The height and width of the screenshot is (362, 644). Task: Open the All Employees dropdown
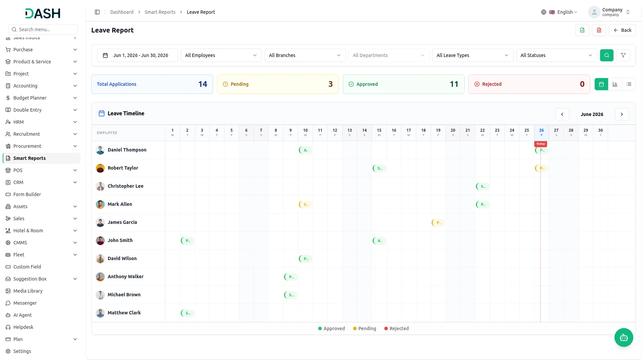tap(221, 55)
